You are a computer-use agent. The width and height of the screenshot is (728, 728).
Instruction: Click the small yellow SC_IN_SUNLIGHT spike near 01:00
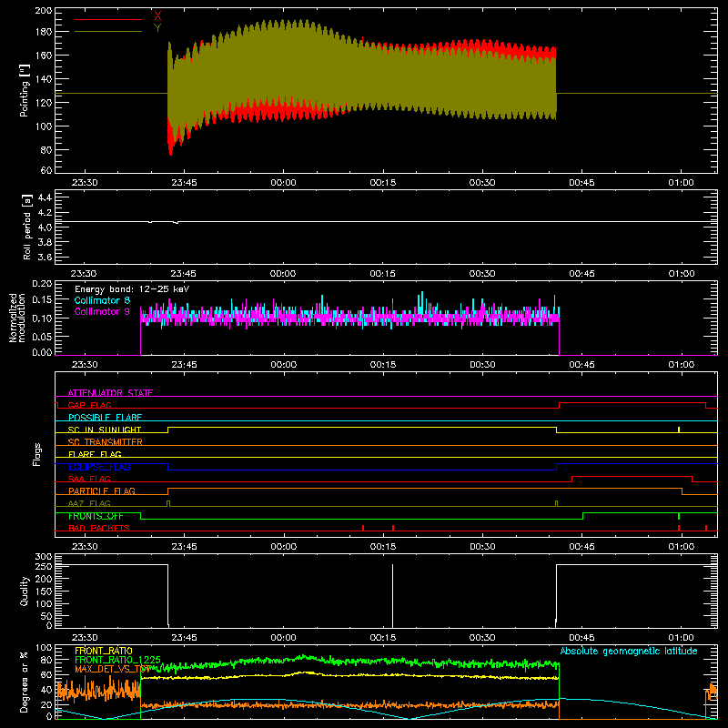tap(679, 430)
